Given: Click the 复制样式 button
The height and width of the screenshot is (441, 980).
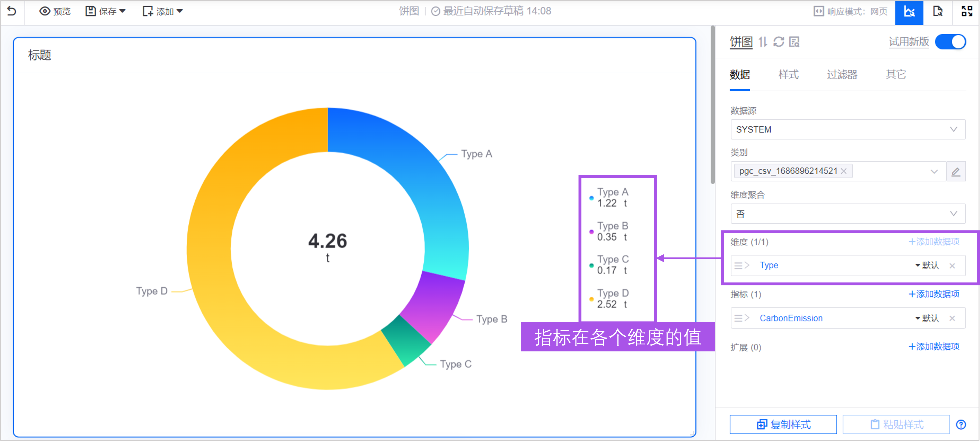Looking at the screenshot, I should tap(783, 424).
